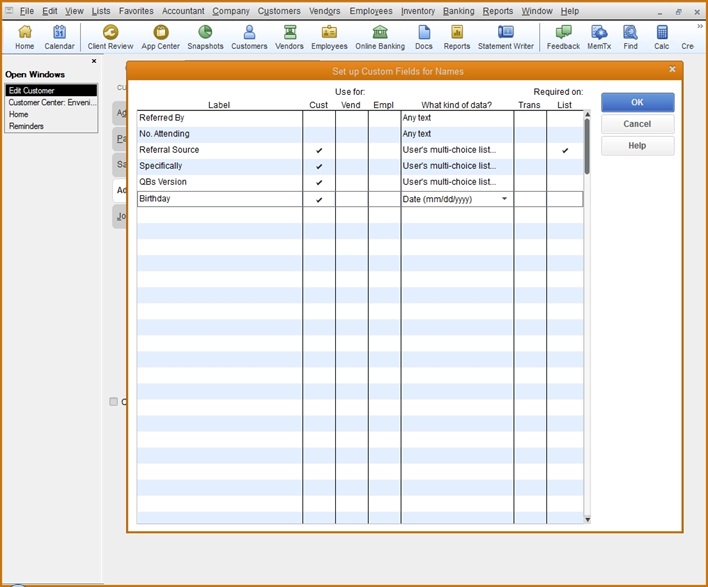Open the Employees toolbar icon
This screenshot has width=708, height=587.
[x=329, y=37]
